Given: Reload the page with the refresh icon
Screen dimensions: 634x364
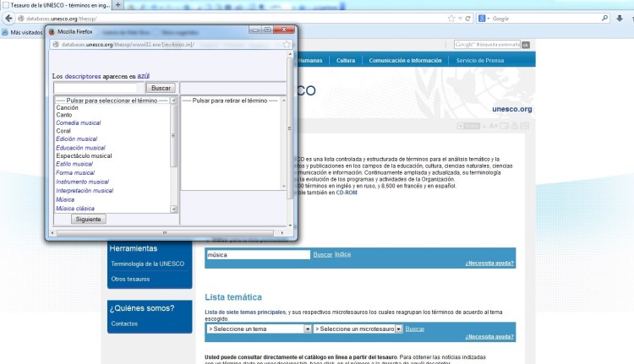Looking at the screenshot, I should [x=467, y=18].
